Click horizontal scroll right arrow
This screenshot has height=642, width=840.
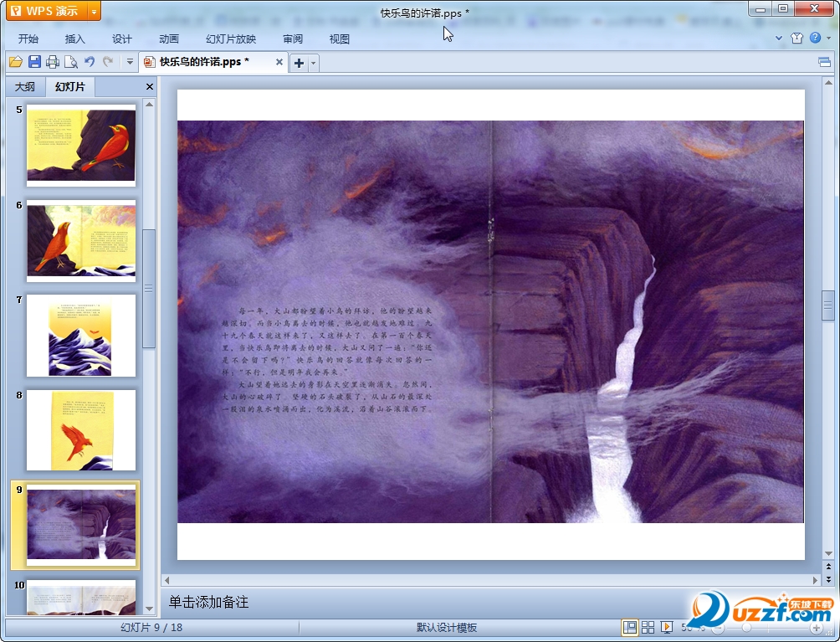816,580
